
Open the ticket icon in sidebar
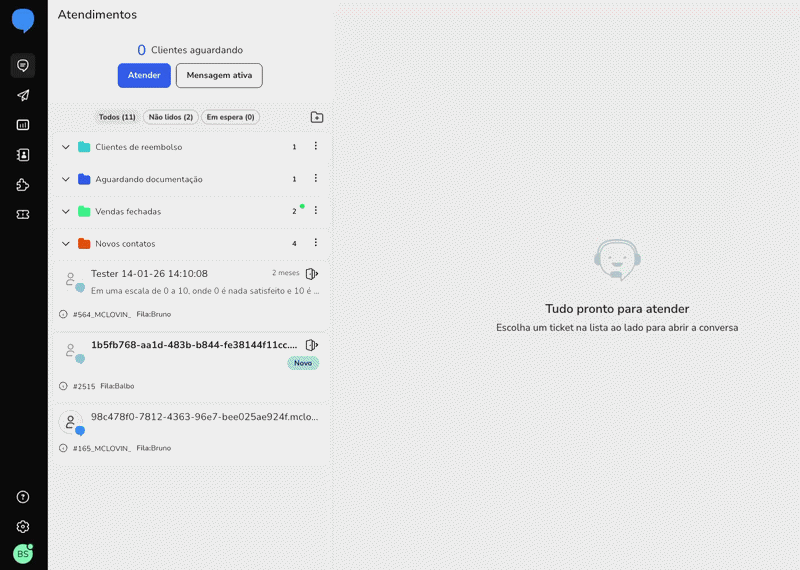tap(23, 214)
